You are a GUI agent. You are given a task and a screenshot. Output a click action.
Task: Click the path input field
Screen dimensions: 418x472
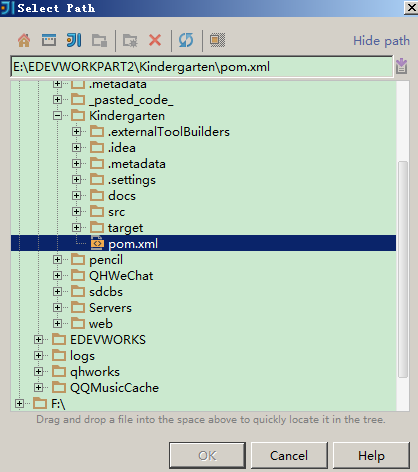[x=202, y=67]
